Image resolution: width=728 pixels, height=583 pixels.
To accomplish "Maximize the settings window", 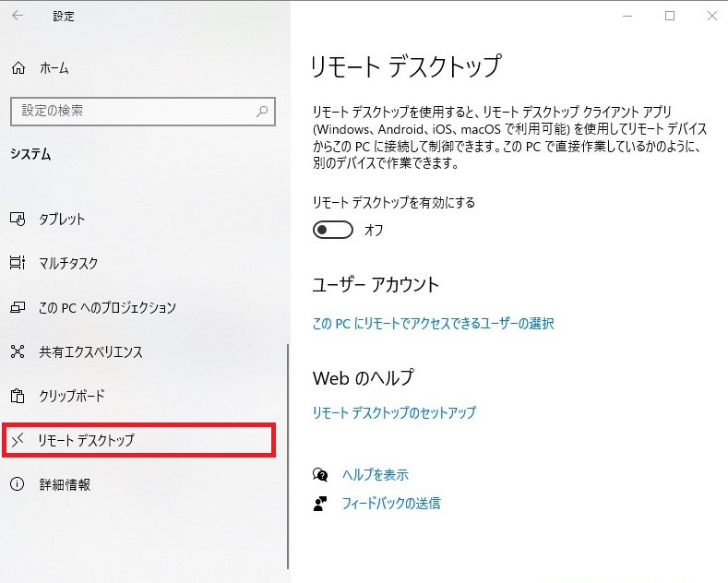I will [x=670, y=16].
